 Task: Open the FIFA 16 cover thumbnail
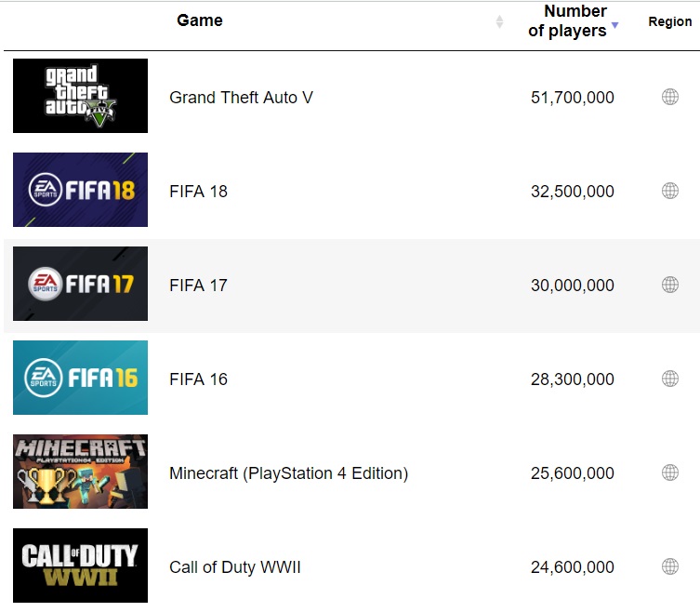coord(80,378)
